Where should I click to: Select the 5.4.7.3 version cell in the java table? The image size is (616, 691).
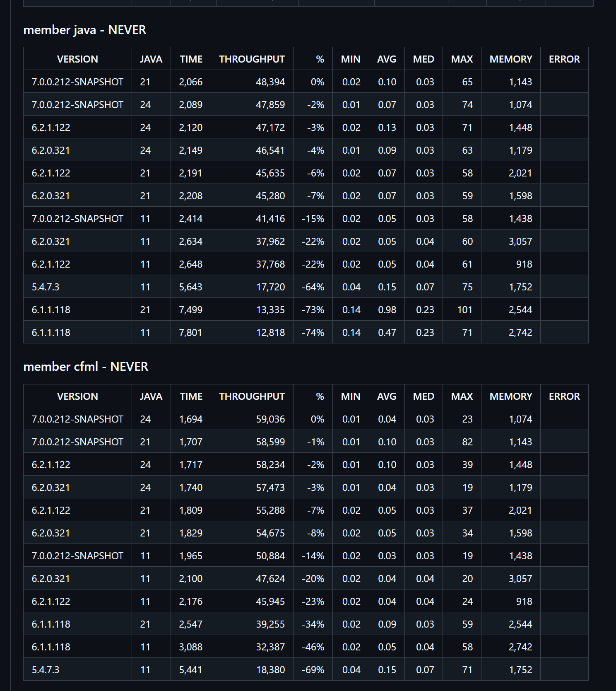pos(77,287)
